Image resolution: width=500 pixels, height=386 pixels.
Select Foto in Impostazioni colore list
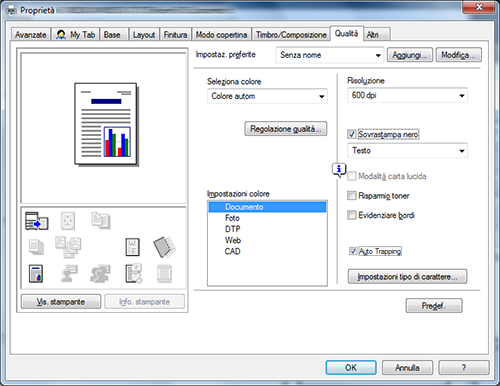click(x=267, y=218)
